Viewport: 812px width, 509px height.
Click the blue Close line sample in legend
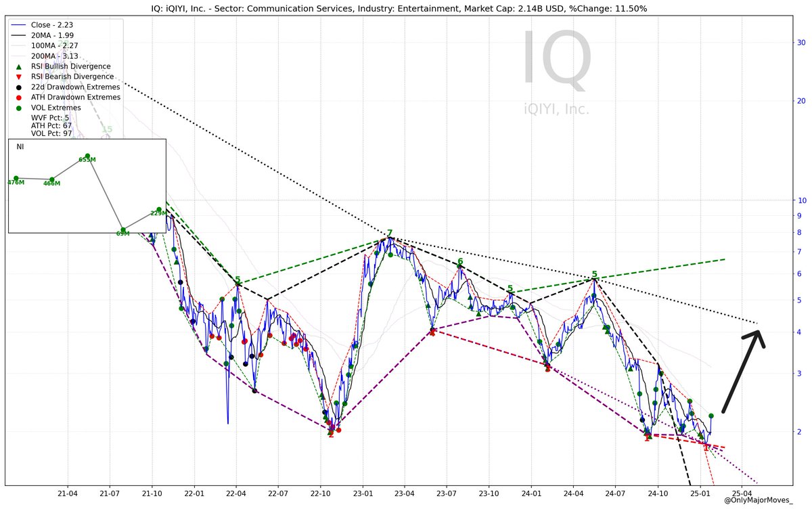click(x=19, y=24)
